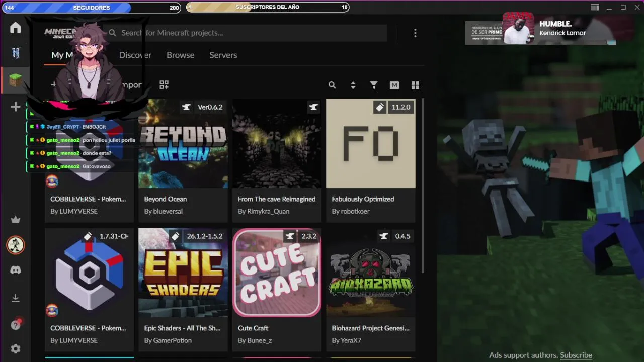This screenshot has height=362, width=644.
Task: Click the Fabulously Optimized title text
Action: [363, 199]
